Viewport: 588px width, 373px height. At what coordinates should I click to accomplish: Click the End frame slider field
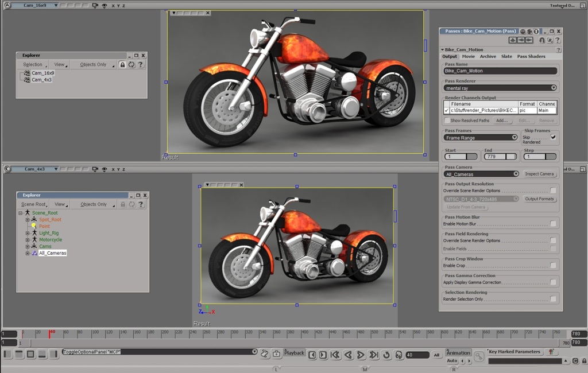500,157
